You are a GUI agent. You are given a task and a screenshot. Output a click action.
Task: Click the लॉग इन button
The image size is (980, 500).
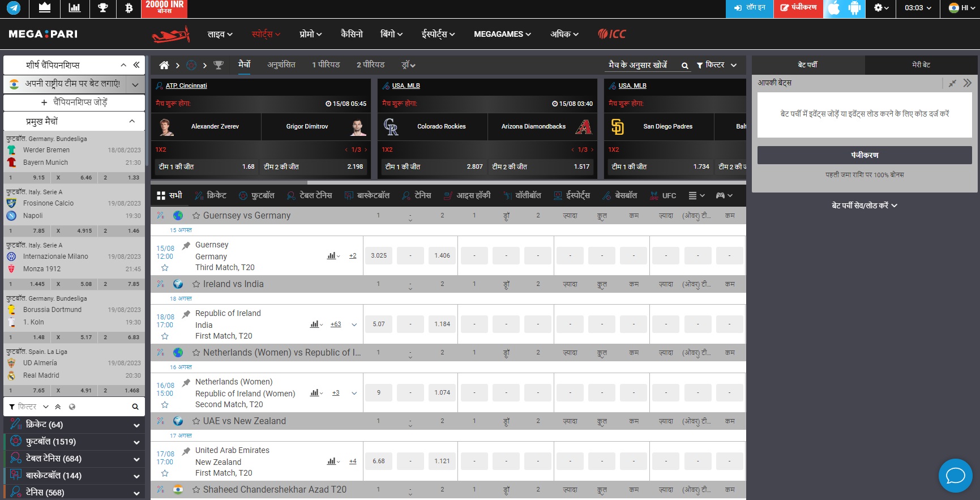click(750, 8)
